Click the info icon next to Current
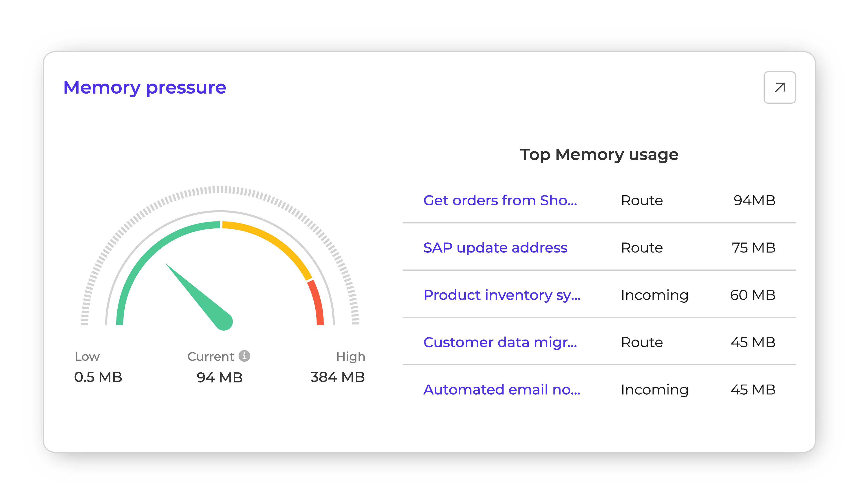859x504 pixels. (x=244, y=356)
